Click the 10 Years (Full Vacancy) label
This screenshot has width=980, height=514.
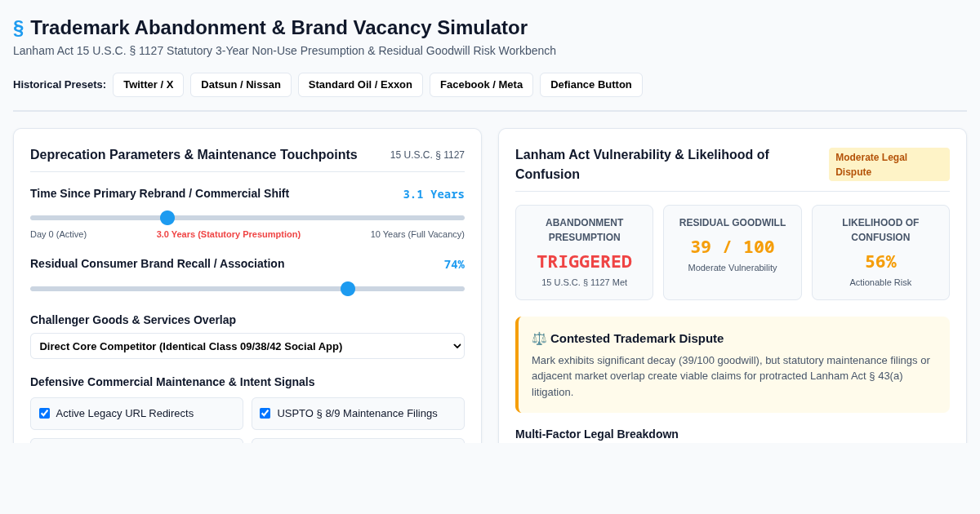point(417,234)
